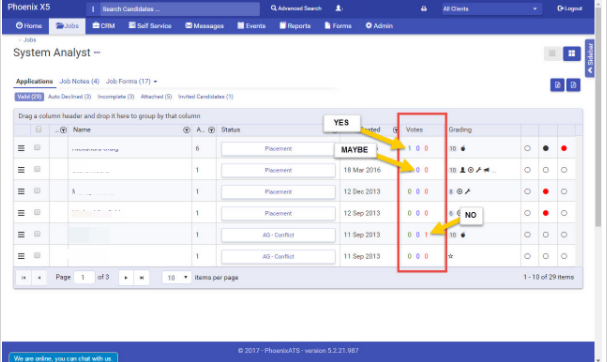Screen dimensions: 607x362
Task: Show Auto Declined (3) applications
Action: click(70, 96)
